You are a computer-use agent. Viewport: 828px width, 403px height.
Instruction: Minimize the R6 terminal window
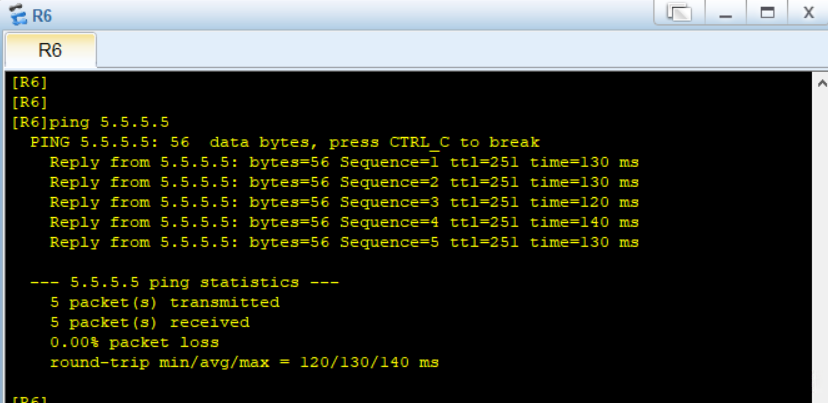click(x=726, y=13)
